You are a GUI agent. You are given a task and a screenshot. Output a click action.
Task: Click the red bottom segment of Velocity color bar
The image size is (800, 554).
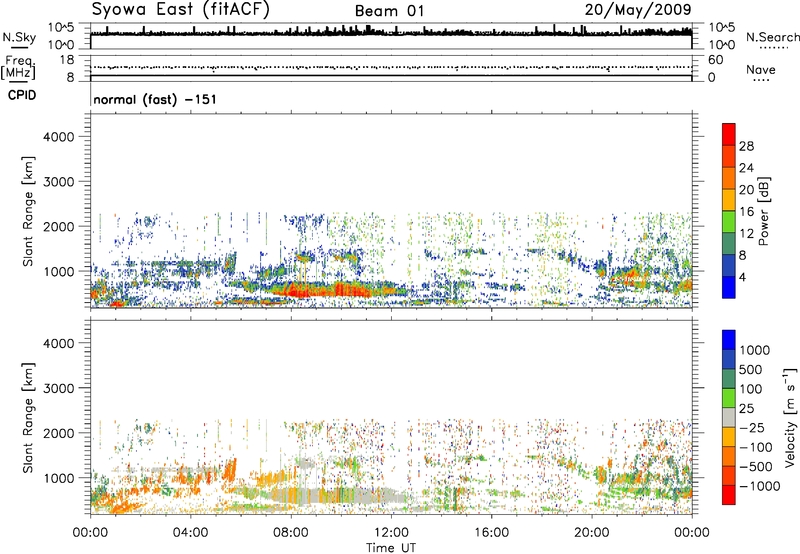coord(729,495)
